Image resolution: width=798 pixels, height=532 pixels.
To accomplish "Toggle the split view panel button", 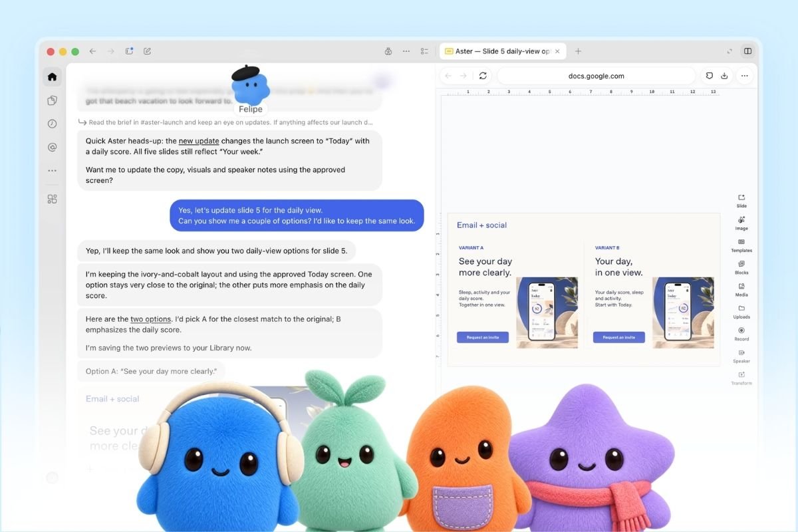I will [x=748, y=51].
